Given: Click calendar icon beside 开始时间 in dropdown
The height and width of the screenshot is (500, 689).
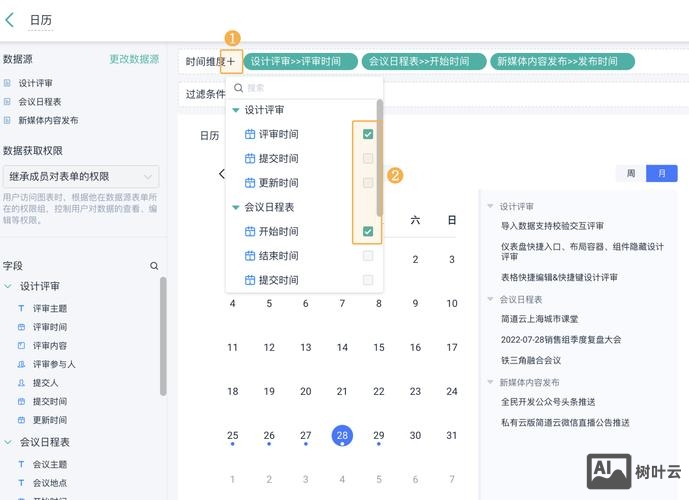Looking at the screenshot, I should tap(250, 232).
